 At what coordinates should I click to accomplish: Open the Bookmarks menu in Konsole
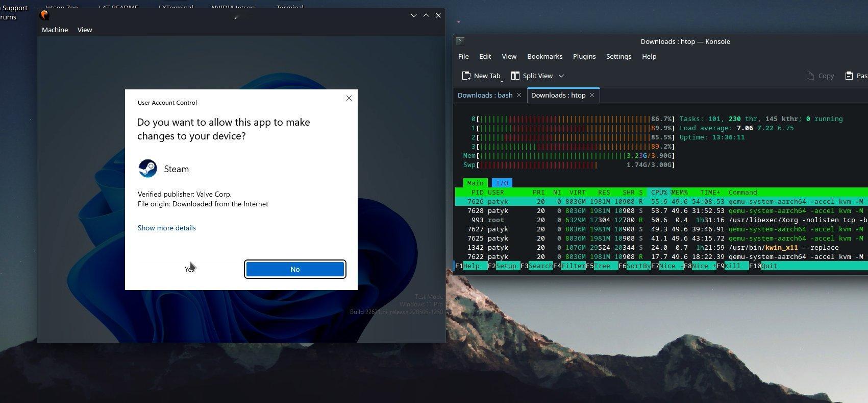click(544, 56)
